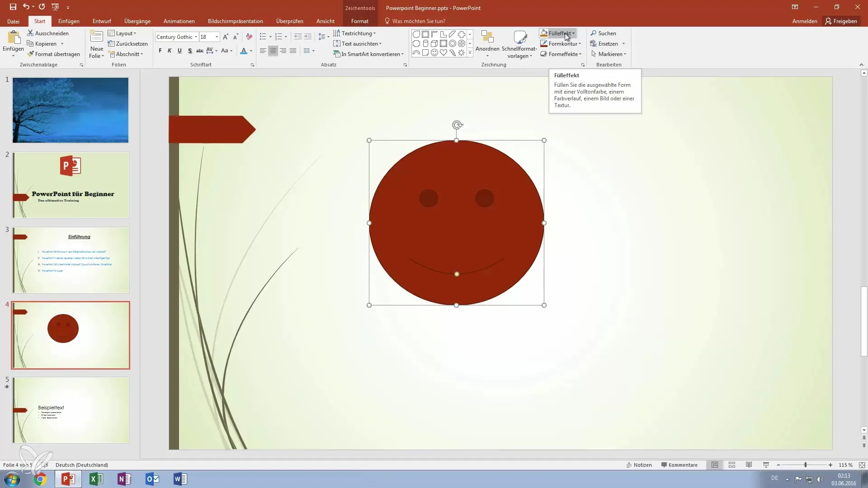Start slideshow icon in status bar
The image size is (868, 488).
click(766, 465)
